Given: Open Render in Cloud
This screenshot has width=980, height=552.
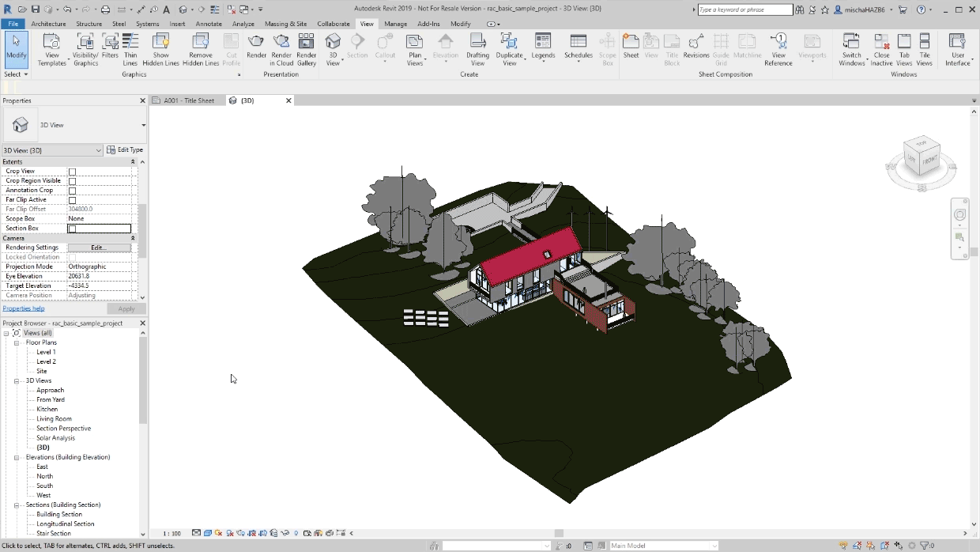Looking at the screenshot, I should click(x=281, y=49).
